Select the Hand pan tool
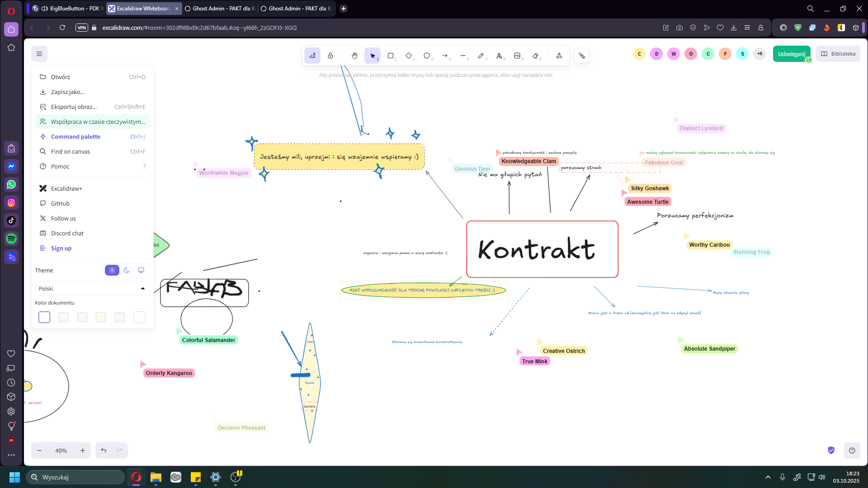This screenshot has height=488, width=868. click(354, 56)
